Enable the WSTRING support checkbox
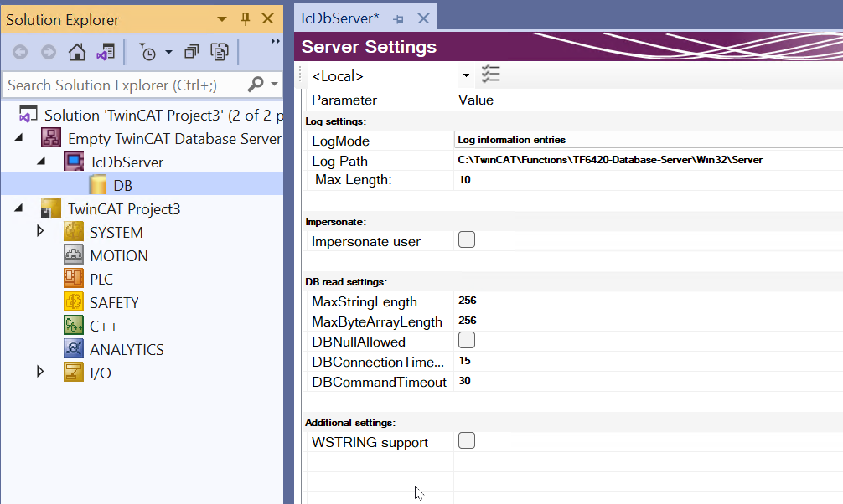The height and width of the screenshot is (504, 843). [467, 440]
